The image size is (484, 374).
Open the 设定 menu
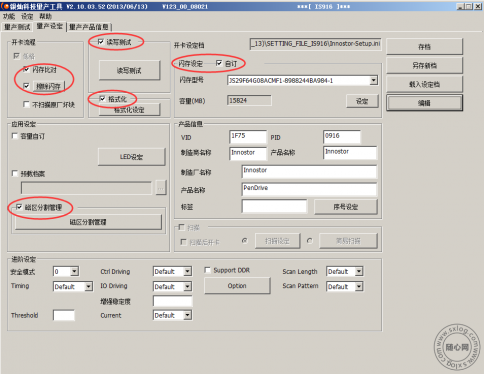tap(27, 16)
